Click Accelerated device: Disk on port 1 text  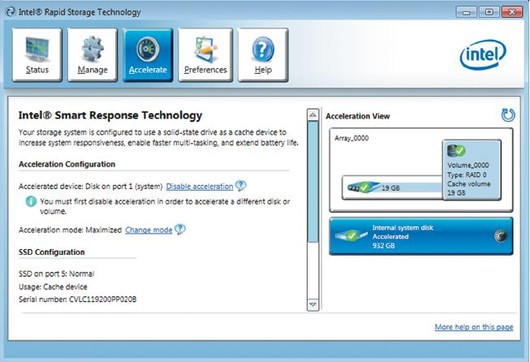click(x=91, y=187)
